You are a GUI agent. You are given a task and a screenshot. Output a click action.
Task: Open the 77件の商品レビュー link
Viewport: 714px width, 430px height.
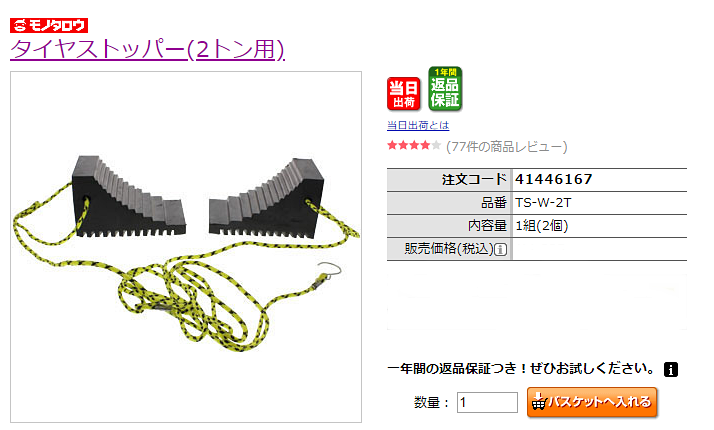(x=506, y=147)
